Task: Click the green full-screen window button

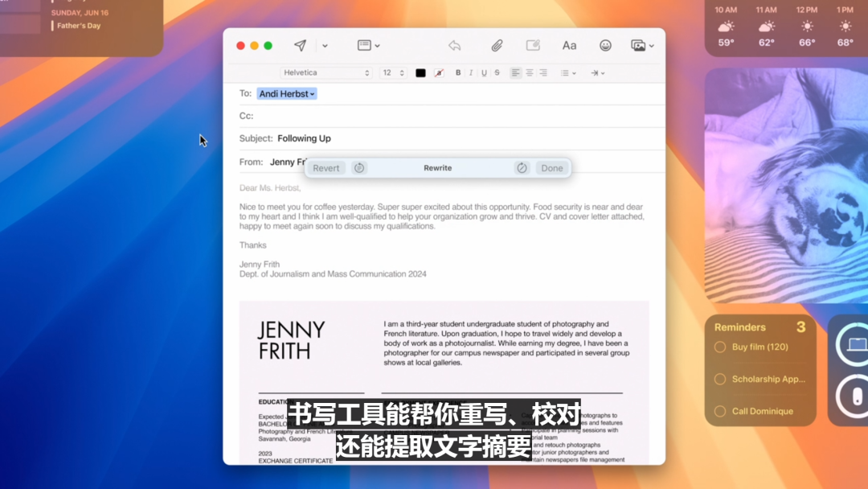Action: click(268, 45)
